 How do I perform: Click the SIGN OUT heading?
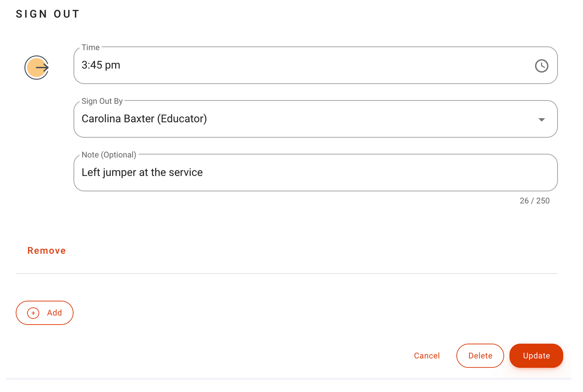tap(48, 14)
